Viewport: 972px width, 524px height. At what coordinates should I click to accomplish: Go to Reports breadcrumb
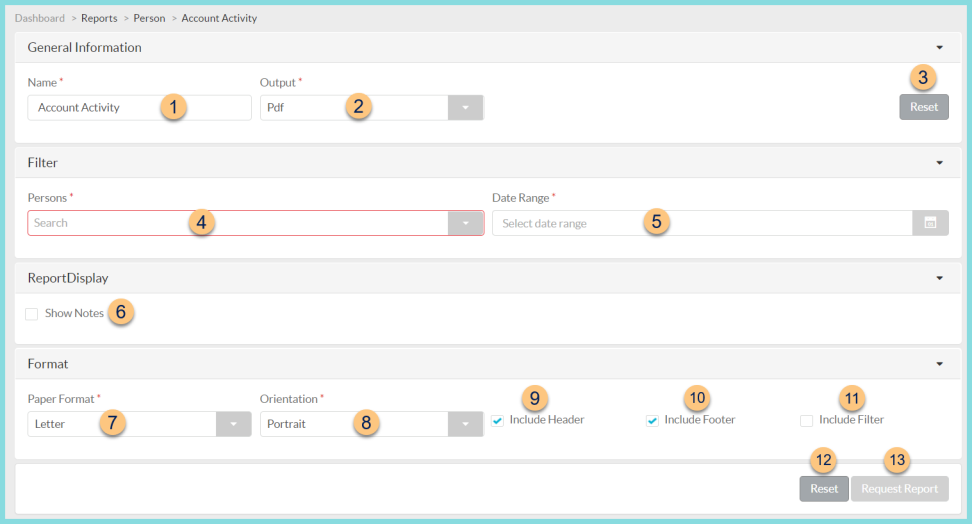(x=99, y=18)
